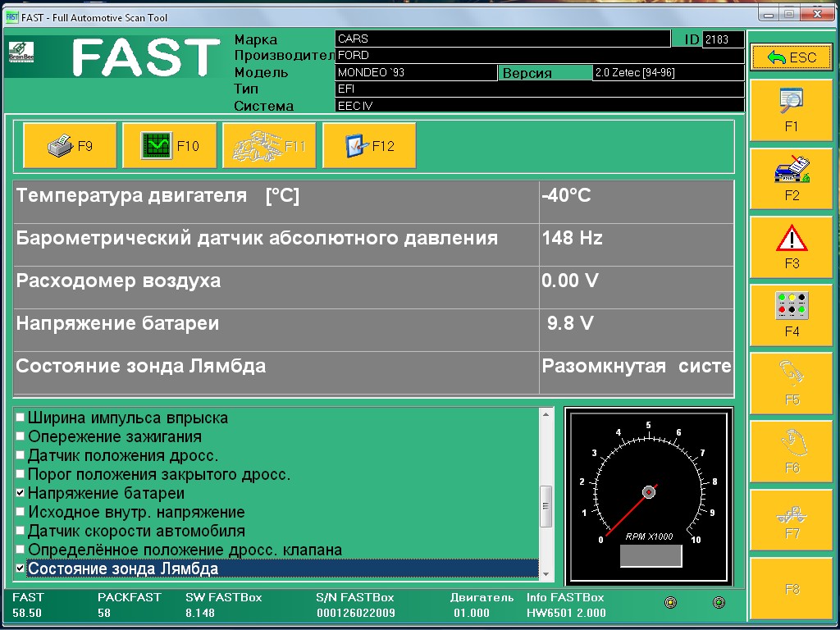Image resolution: width=840 pixels, height=630 pixels.
Task: Open the F10 graph view
Action: (x=169, y=146)
